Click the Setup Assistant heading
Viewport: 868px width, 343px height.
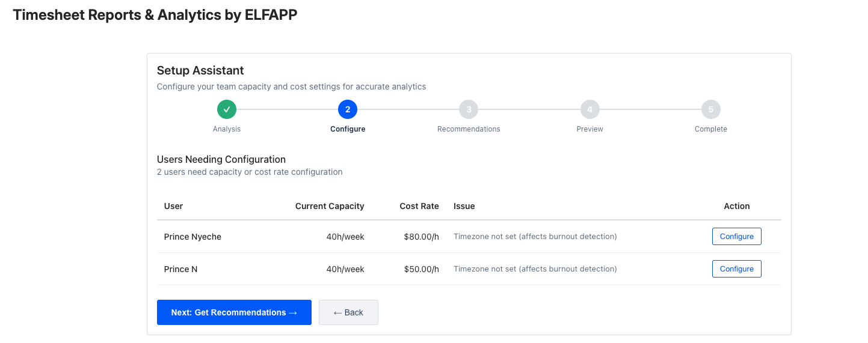coord(200,70)
